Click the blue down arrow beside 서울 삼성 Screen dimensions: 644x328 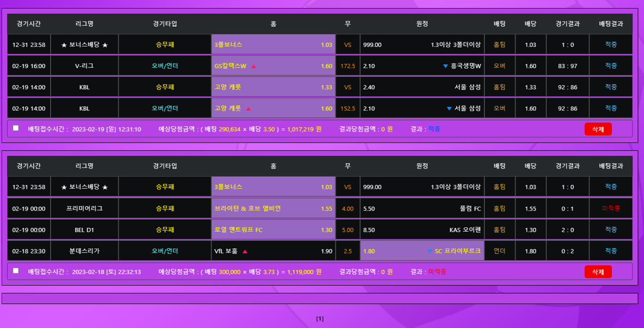click(x=449, y=109)
